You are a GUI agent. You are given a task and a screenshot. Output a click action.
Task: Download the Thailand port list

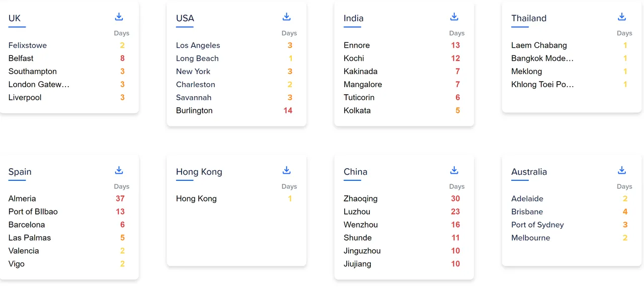pos(622,17)
